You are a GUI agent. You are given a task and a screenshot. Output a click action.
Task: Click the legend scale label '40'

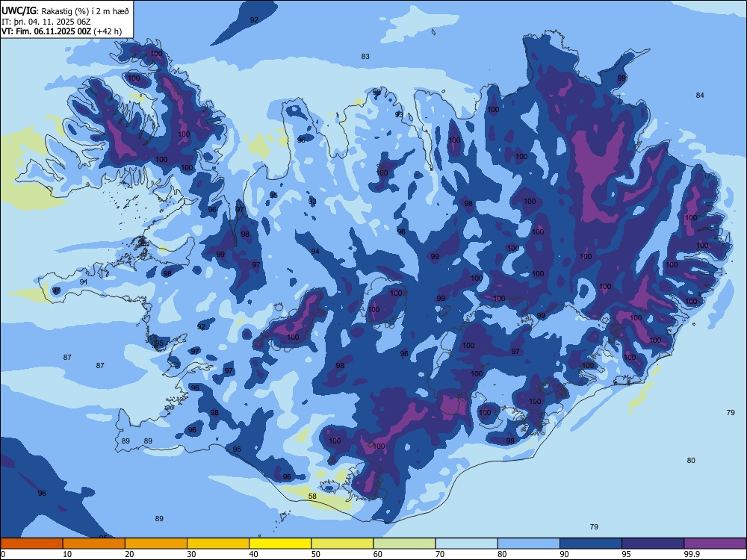[253, 554]
